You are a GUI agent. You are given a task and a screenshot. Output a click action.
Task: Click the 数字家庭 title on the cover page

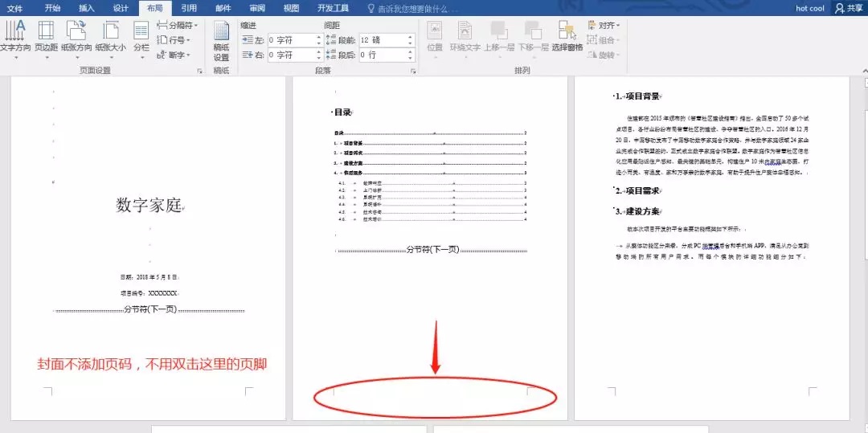[x=148, y=205]
